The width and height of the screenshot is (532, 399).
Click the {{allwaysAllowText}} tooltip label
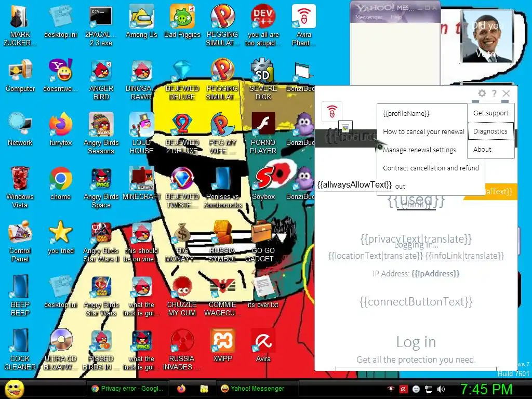(x=354, y=185)
